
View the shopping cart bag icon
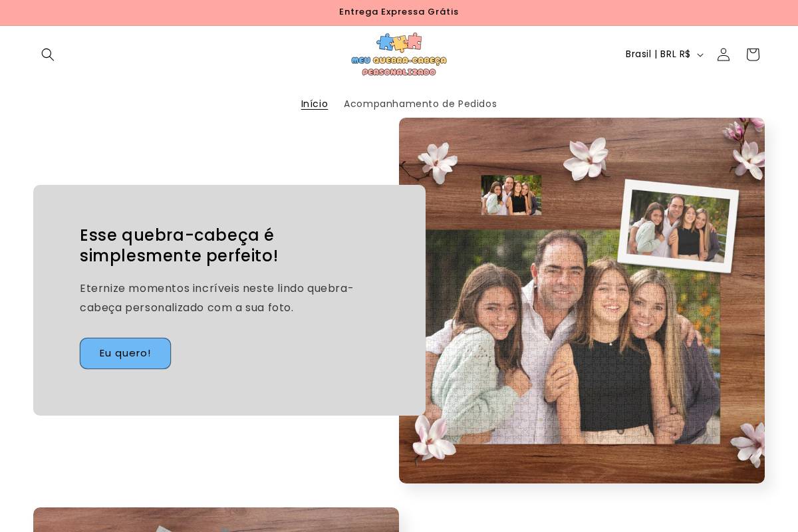click(752, 55)
